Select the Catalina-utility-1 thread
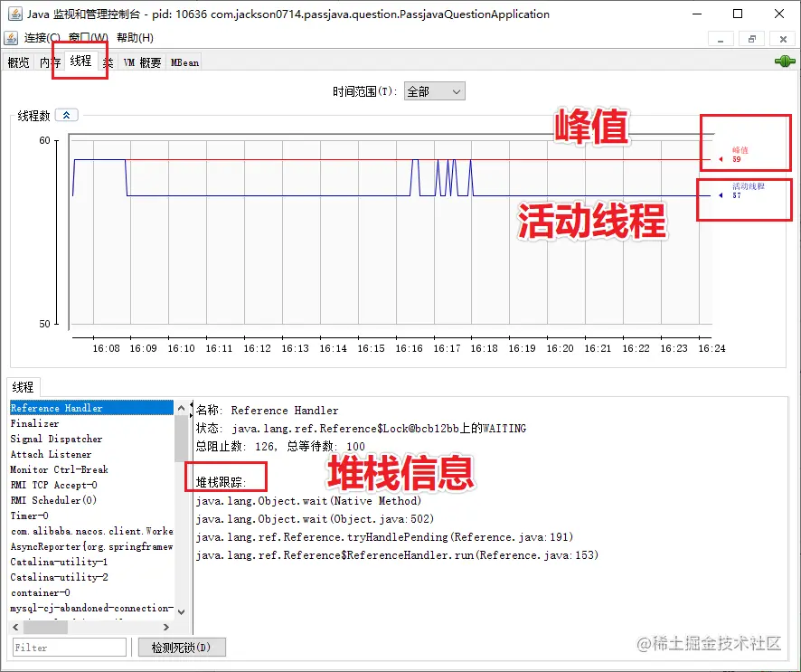Viewport: 801px width, 672px height. tap(91, 562)
